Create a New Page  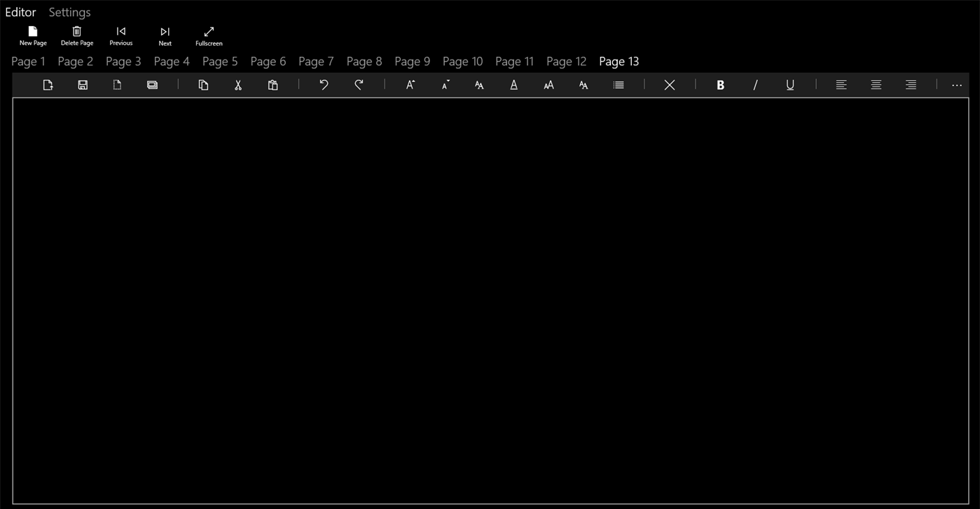32,35
